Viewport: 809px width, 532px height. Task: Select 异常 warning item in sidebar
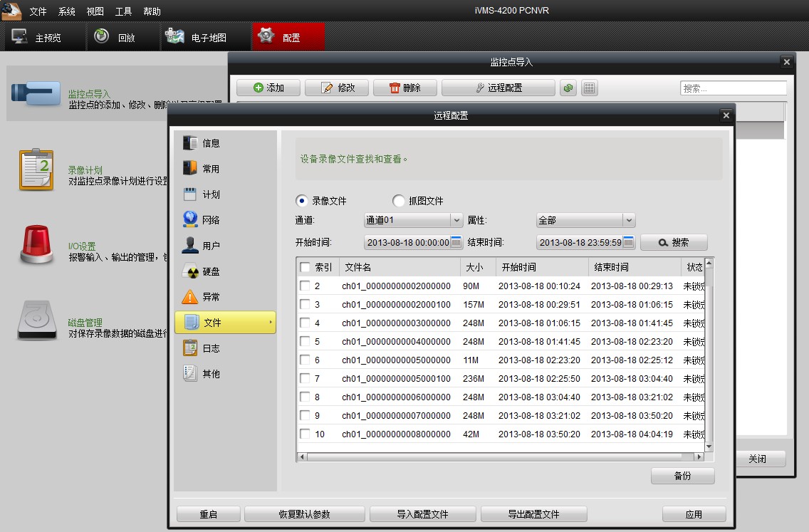coord(225,297)
